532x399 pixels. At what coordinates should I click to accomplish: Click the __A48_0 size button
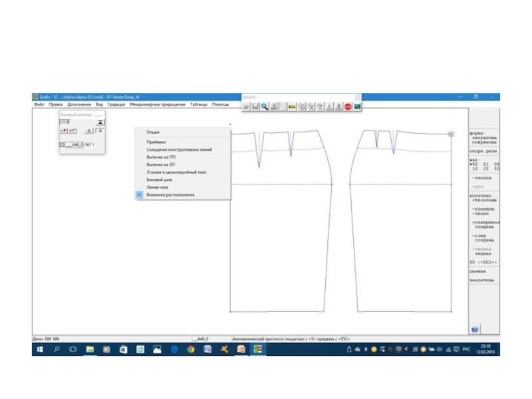coord(74,144)
